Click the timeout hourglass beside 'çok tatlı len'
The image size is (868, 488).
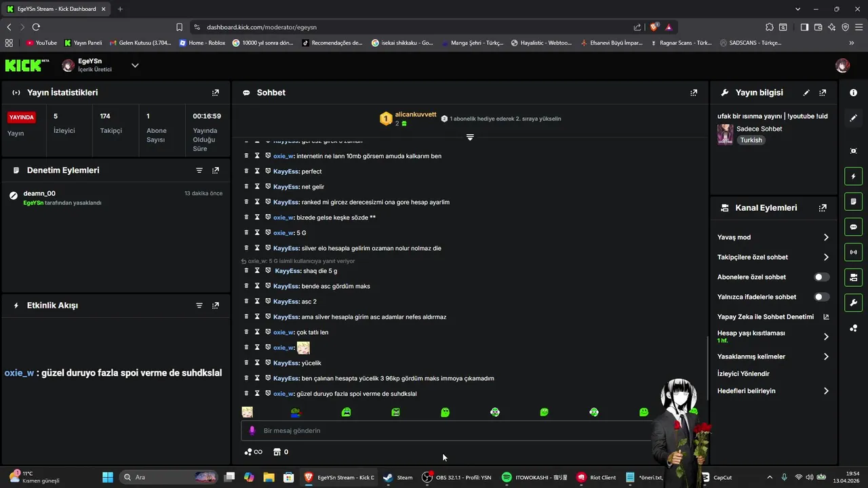point(257,332)
